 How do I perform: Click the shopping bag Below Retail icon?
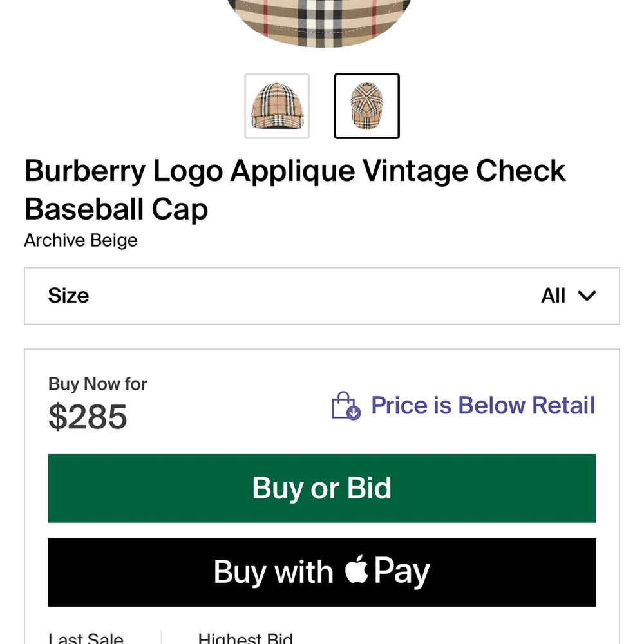pos(346,405)
